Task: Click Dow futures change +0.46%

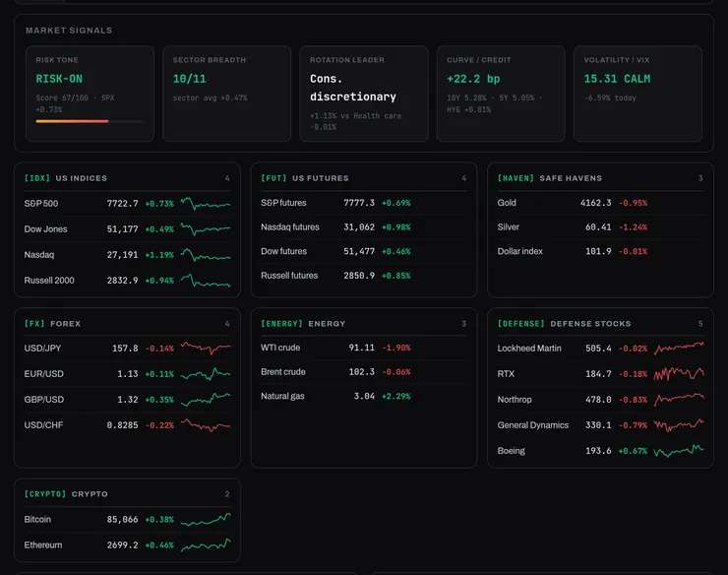Action: coord(396,251)
